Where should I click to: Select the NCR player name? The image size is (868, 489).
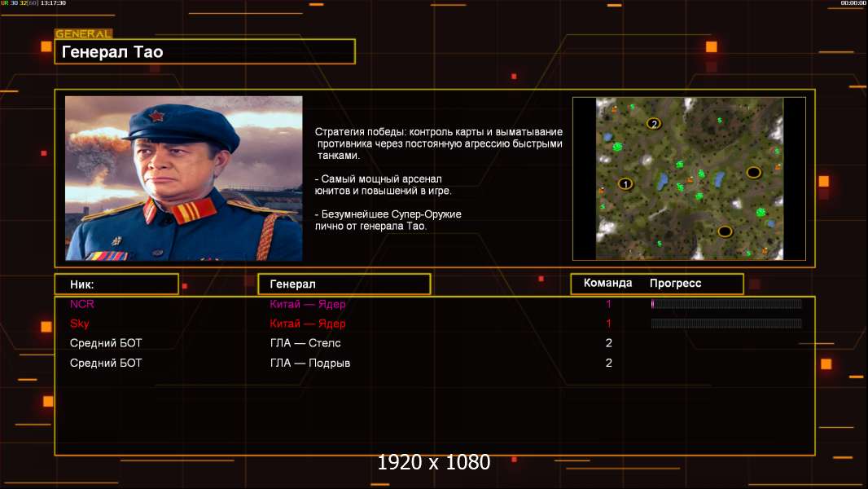pyautogui.click(x=82, y=304)
